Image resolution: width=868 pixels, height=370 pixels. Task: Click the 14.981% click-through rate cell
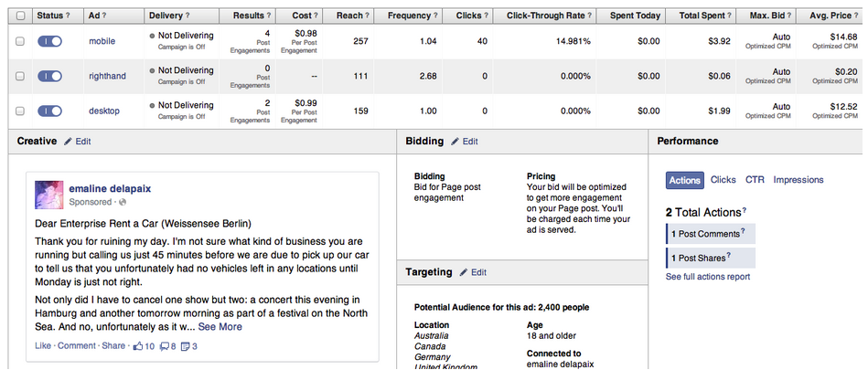click(x=575, y=41)
